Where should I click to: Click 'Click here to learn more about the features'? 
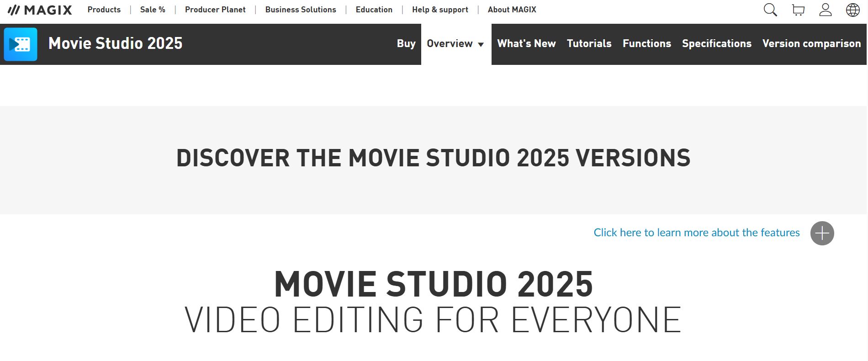(697, 233)
